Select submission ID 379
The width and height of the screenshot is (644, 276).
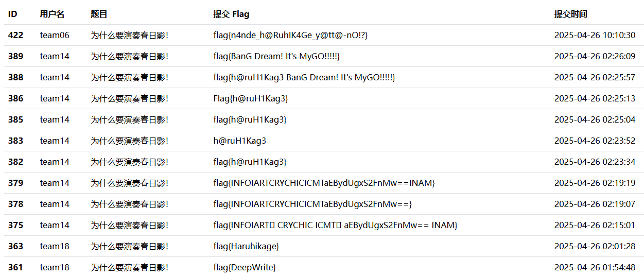pos(15,183)
